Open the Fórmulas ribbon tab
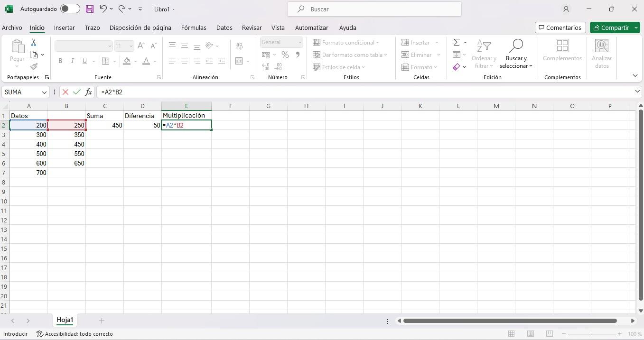The height and width of the screenshot is (340, 644). 194,28
